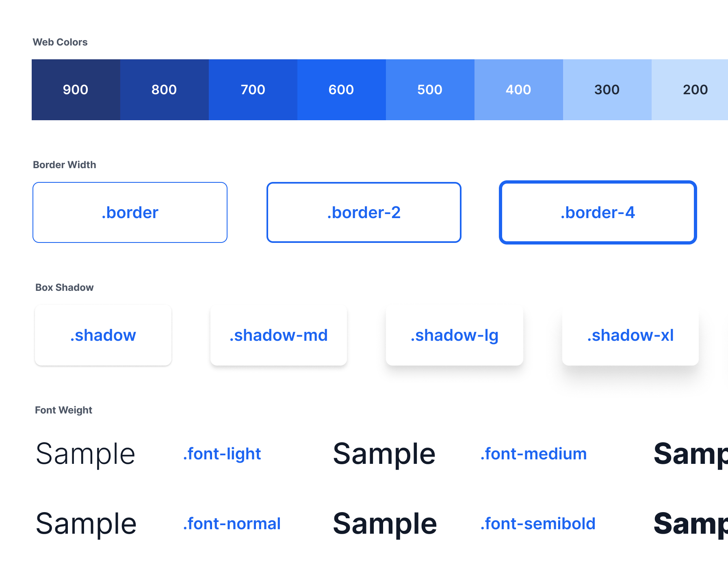Pick the 700 blue swatch
This screenshot has width=728, height=580.
coord(253,90)
